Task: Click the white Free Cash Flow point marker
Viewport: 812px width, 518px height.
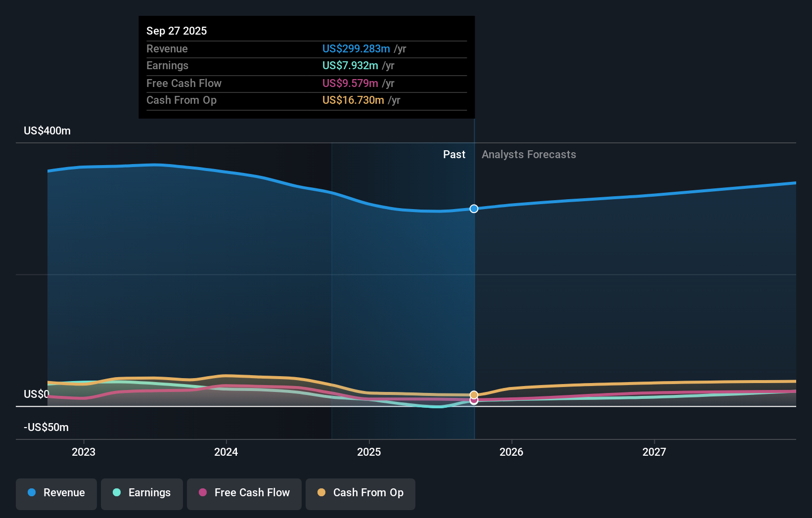Action: 474,401
